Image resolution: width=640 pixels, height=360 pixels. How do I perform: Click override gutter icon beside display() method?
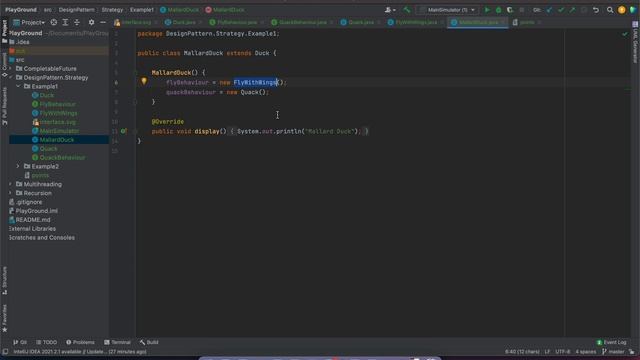[123, 131]
